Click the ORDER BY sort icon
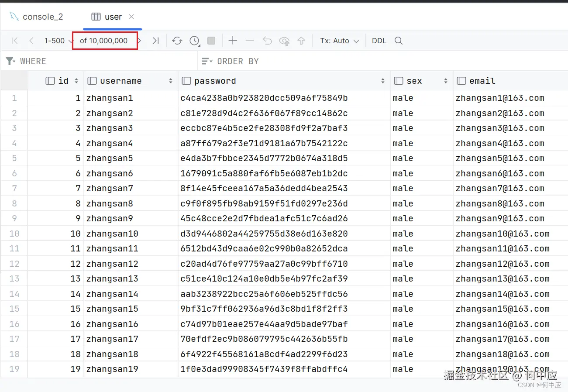The image size is (568, 392). 207,62
